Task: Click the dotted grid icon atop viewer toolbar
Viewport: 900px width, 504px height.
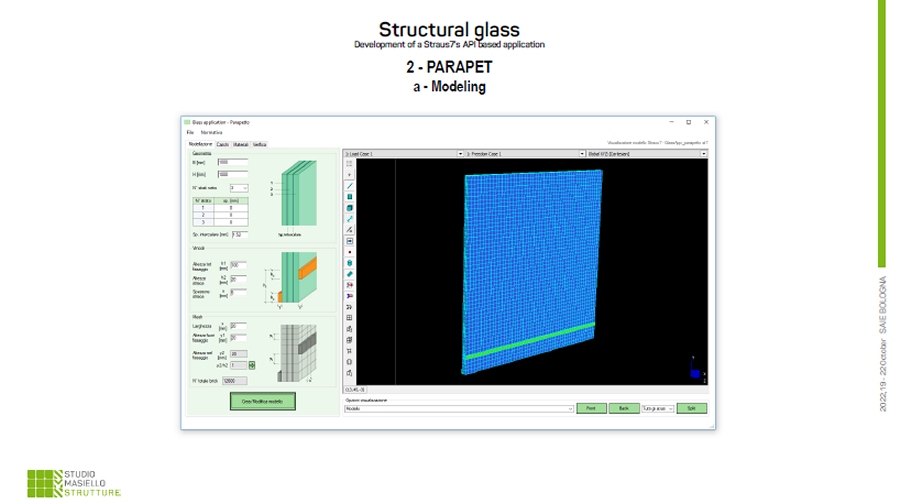Action: (x=350, y=164)
